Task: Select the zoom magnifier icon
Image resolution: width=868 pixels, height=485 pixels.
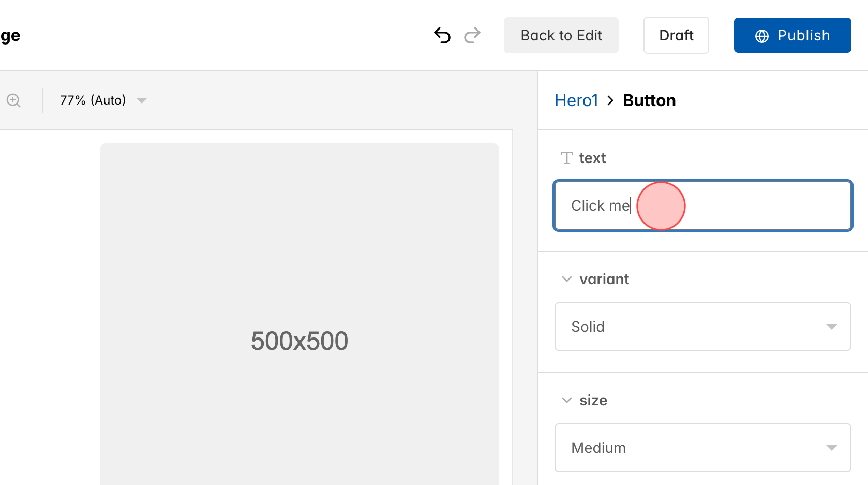Action: point(13,100)
